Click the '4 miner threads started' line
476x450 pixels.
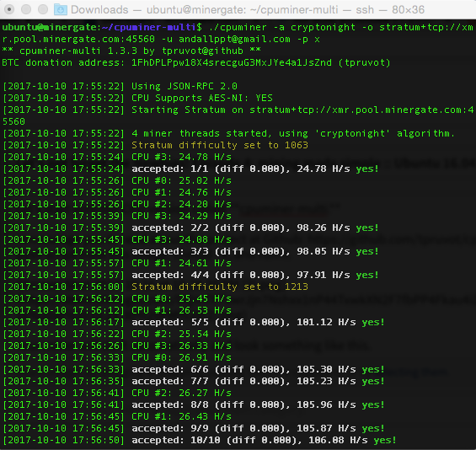228,133
